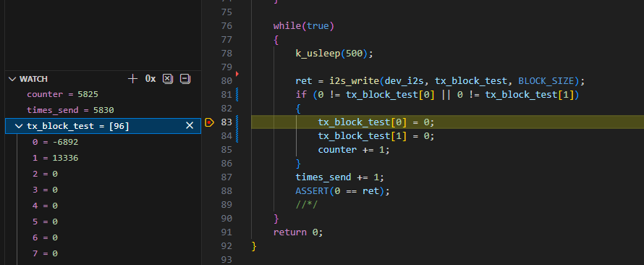Click ASSERT macro on line 88
This screenshot has width=644, height=265.
(x=312, y=191)
